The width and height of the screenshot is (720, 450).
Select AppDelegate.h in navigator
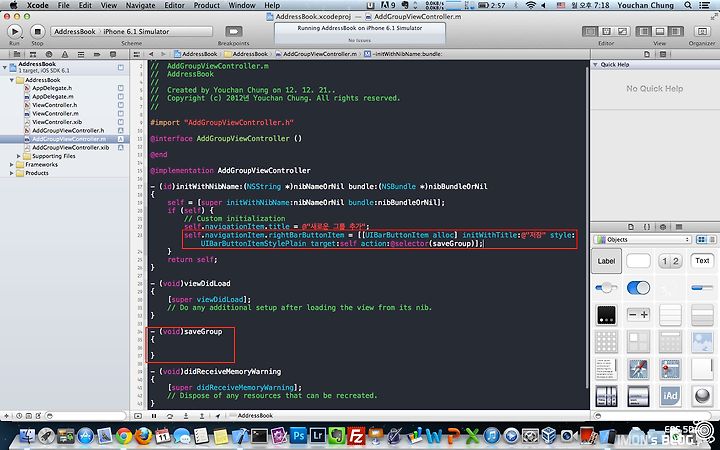point(52,88)
